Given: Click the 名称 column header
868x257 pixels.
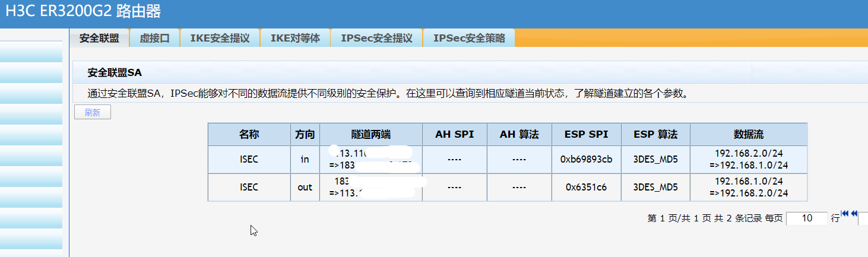Looking at the screenshot, I should (x=249, y=134).
